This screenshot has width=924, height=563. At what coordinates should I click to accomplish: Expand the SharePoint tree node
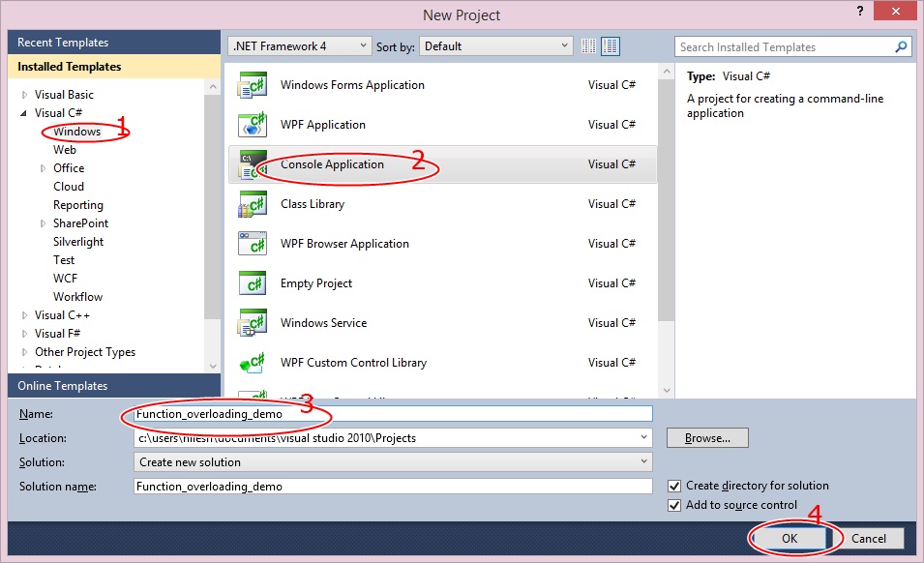[x=43, y=223]
